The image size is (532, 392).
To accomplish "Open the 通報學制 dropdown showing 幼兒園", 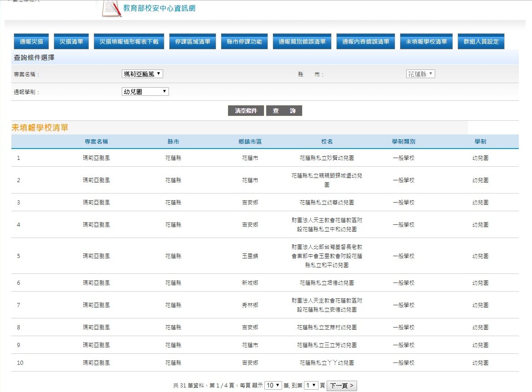I will pyautogui.click(x=145, y=92).
